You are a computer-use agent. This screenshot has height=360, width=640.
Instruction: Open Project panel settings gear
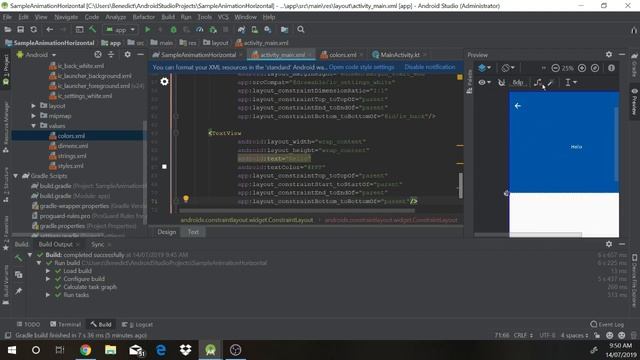click(127, 54)
